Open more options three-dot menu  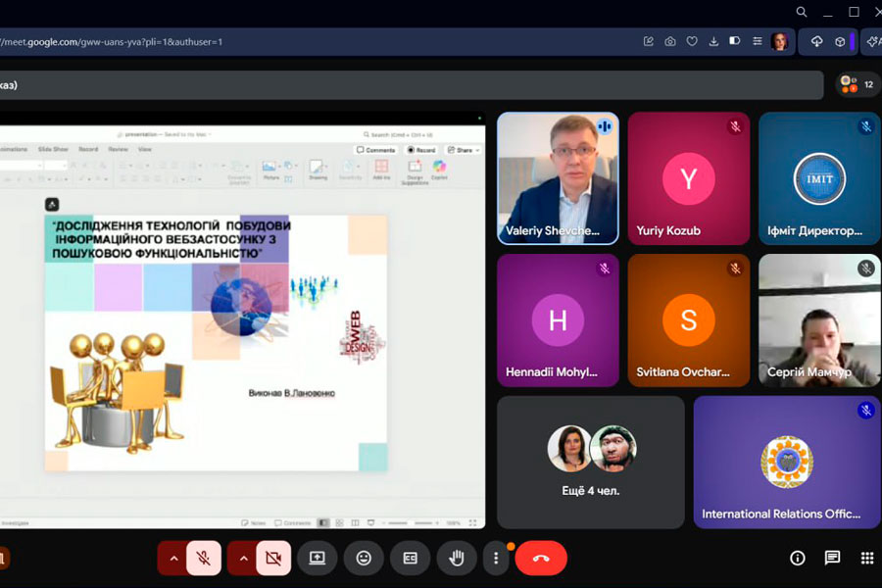coord(496,558)
